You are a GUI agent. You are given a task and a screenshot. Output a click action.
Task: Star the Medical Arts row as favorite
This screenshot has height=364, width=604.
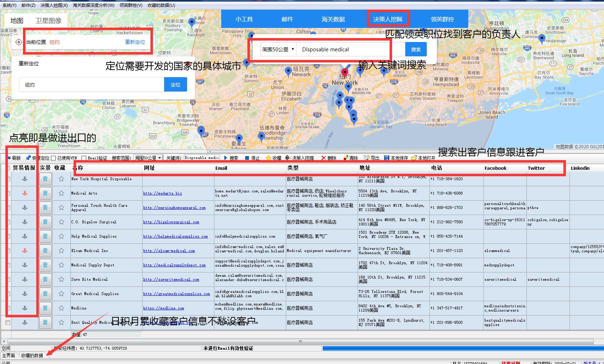click(x=61, y=193)
